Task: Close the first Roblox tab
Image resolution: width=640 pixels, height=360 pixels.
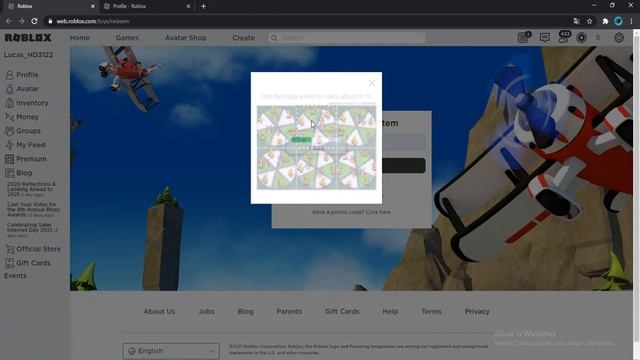Action: pos(92,6)
